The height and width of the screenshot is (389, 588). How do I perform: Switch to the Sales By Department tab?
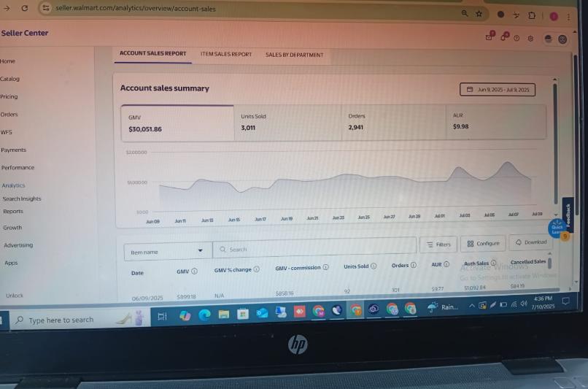click(295, 55)
